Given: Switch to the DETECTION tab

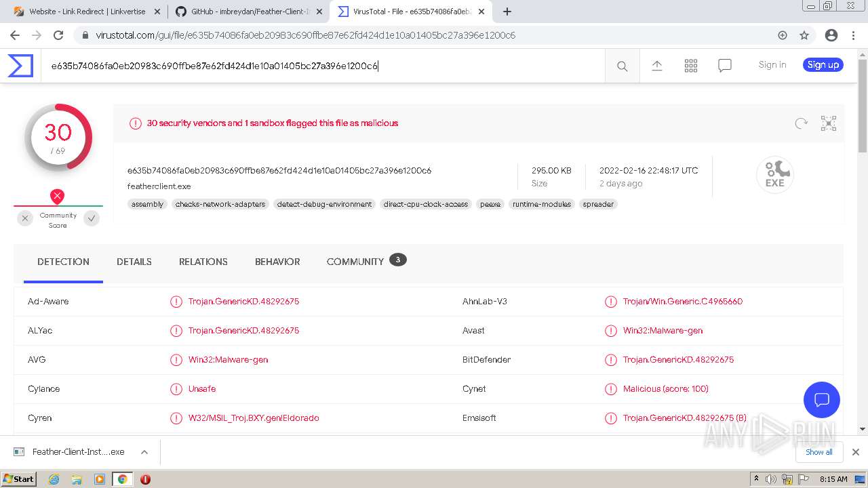Looking at the screenshot, I should [63, 262].
